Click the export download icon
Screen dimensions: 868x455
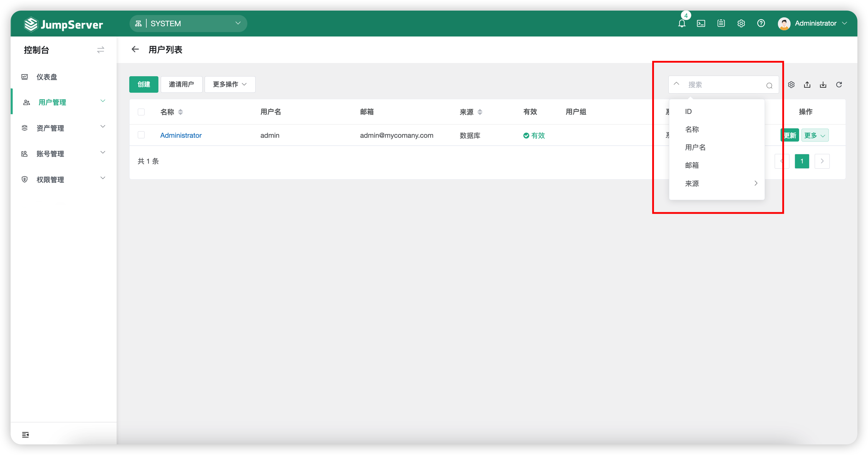[823, 84]
